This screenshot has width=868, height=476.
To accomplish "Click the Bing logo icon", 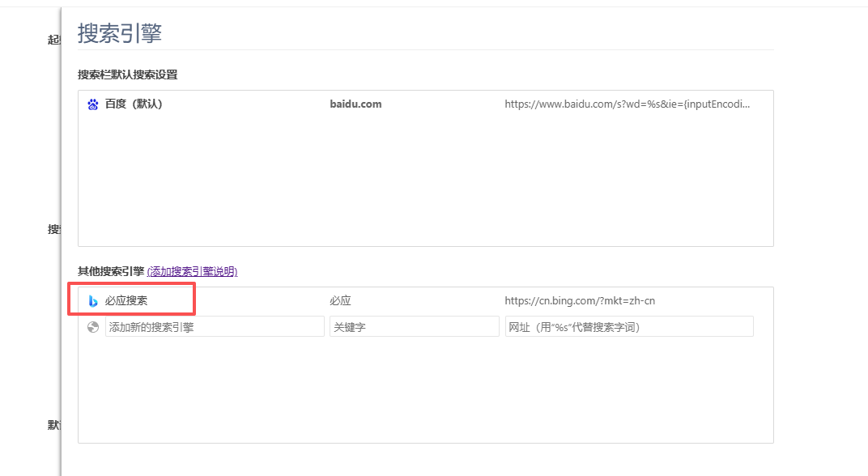I will click(93, 301).
